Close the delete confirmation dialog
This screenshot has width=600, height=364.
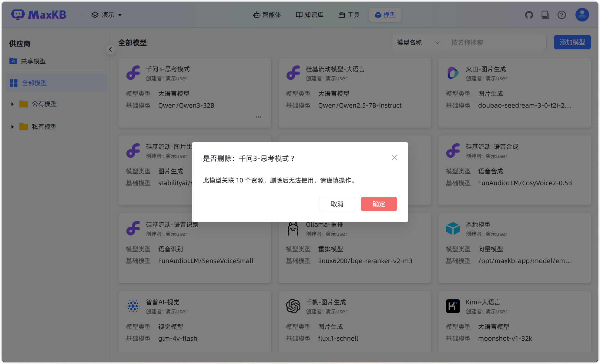pyautogui.click(x=394, y=158)
